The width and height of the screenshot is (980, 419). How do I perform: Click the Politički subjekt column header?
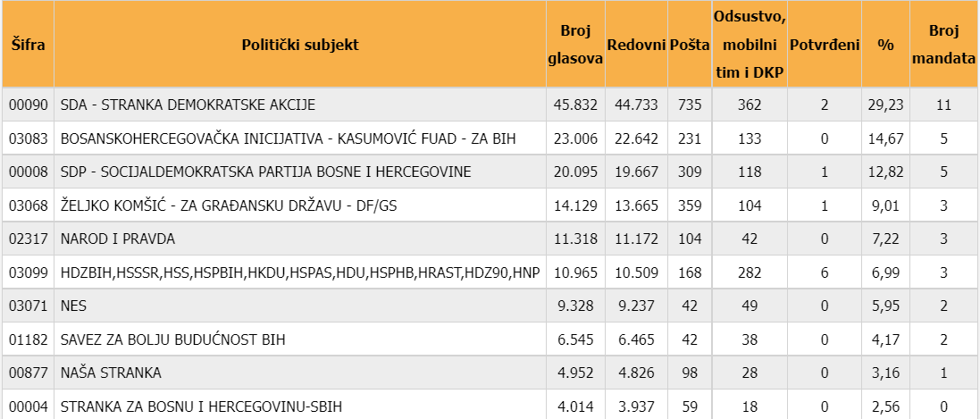point(300,44)
